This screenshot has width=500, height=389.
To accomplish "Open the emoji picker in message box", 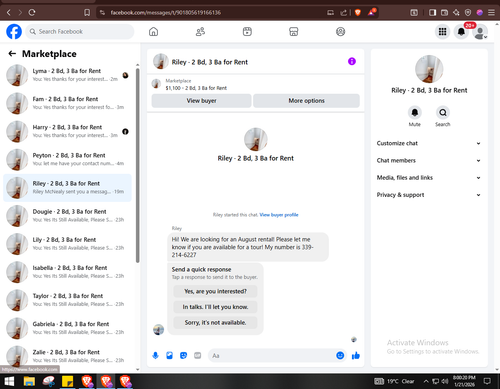I will pos(340,356).
